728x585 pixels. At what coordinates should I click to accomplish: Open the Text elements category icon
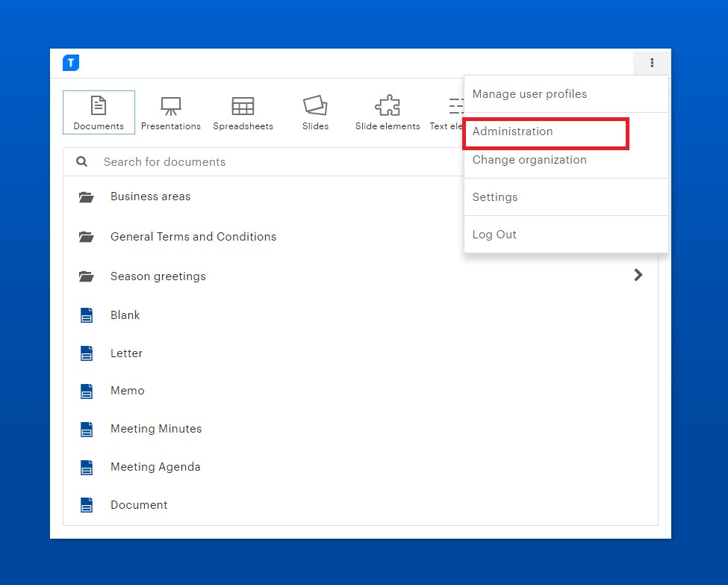(456, 107)
